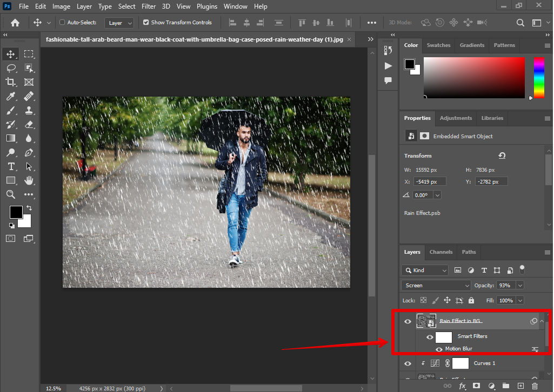
Task: Open the Screen blend mode dropdown
Action: click(436, 286)
